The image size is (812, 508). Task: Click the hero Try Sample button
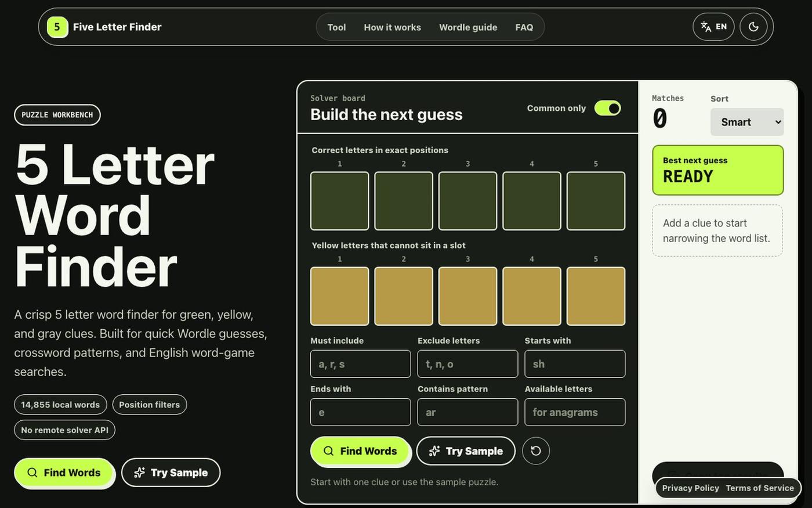pyautogui.click(x=171, y=473)
